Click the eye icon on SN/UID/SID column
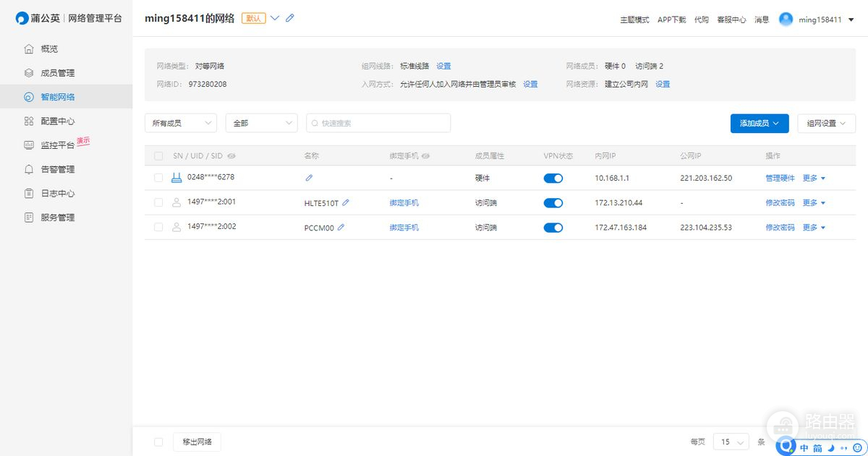The image size is (868, 456). click(231, 155)
